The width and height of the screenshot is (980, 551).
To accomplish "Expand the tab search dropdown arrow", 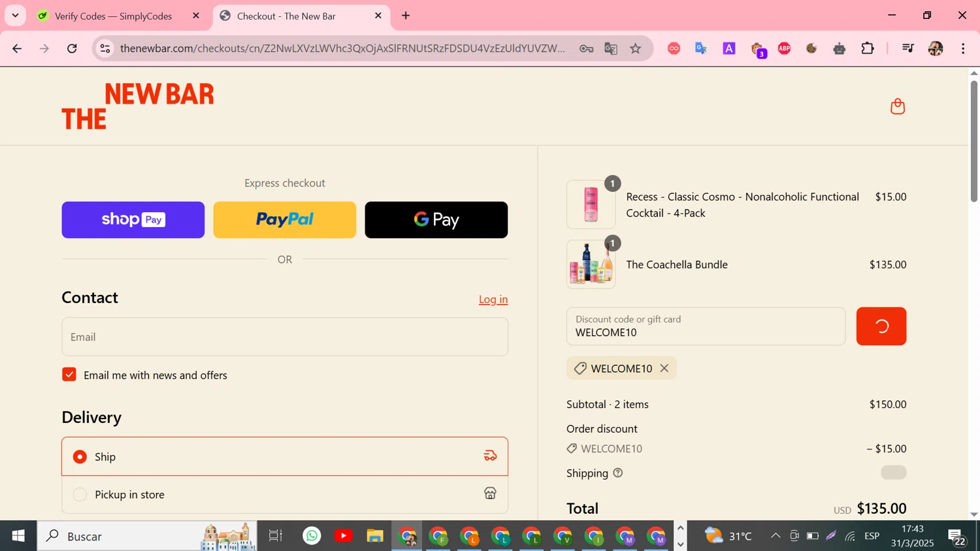I will click(15, 16).
